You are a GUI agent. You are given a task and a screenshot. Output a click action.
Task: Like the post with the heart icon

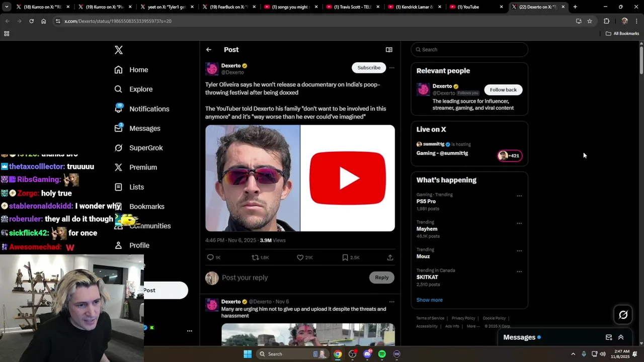click(300, 257)
